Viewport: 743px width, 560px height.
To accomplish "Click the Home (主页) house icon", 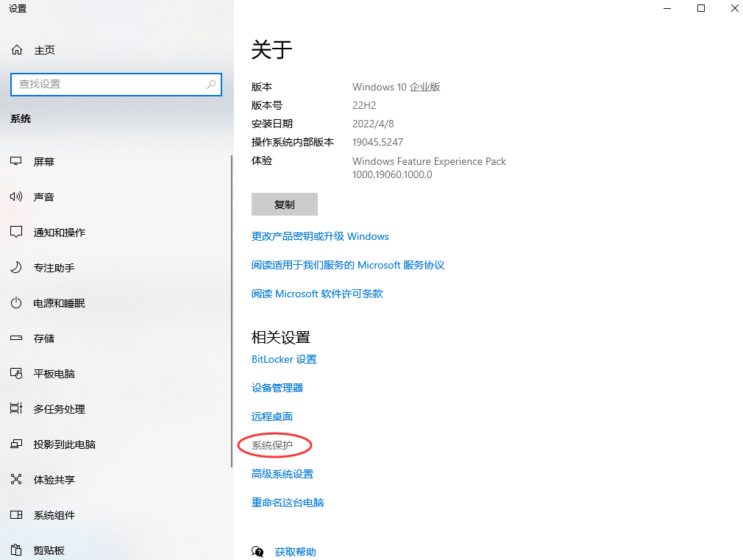I will (x=17, y=50).
